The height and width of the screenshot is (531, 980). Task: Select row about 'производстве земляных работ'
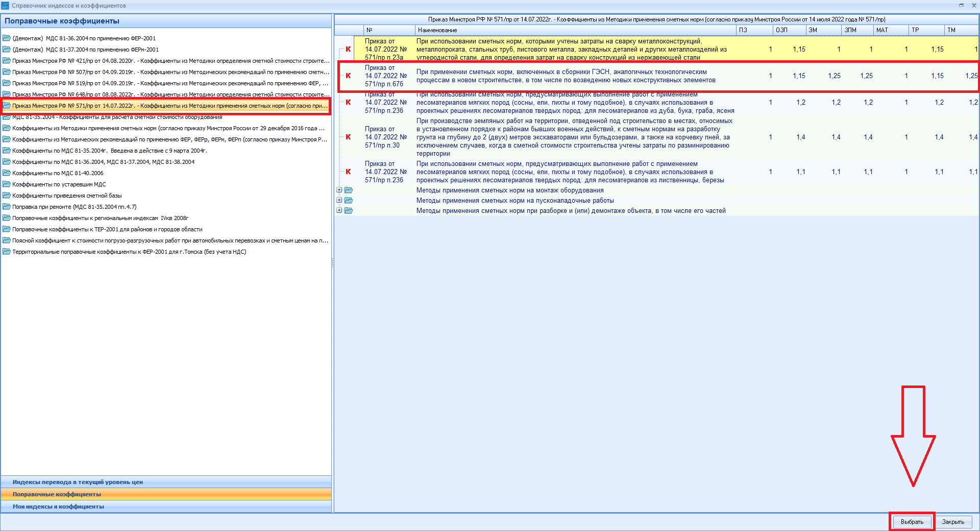[x=657, y=137]
